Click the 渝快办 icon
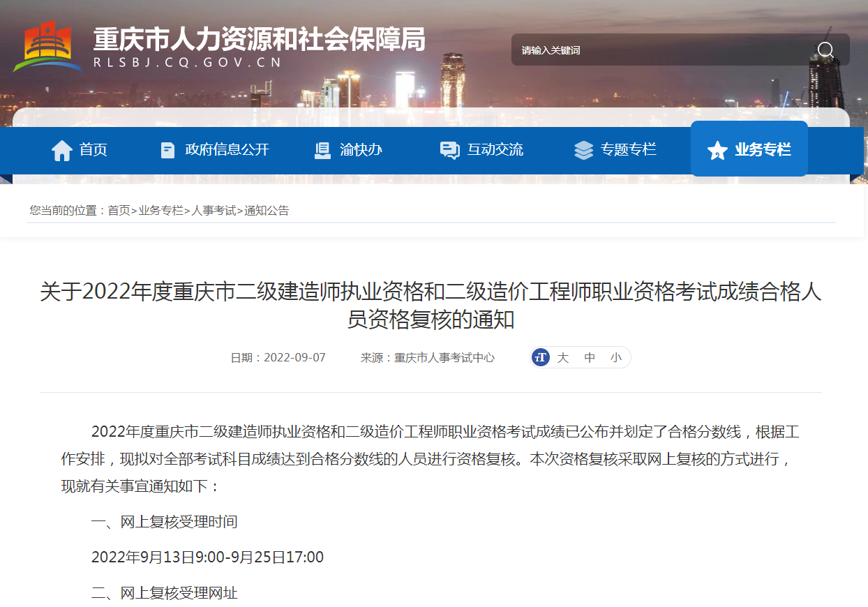Screen dimensions: 868x607 [x=322, y=150]
